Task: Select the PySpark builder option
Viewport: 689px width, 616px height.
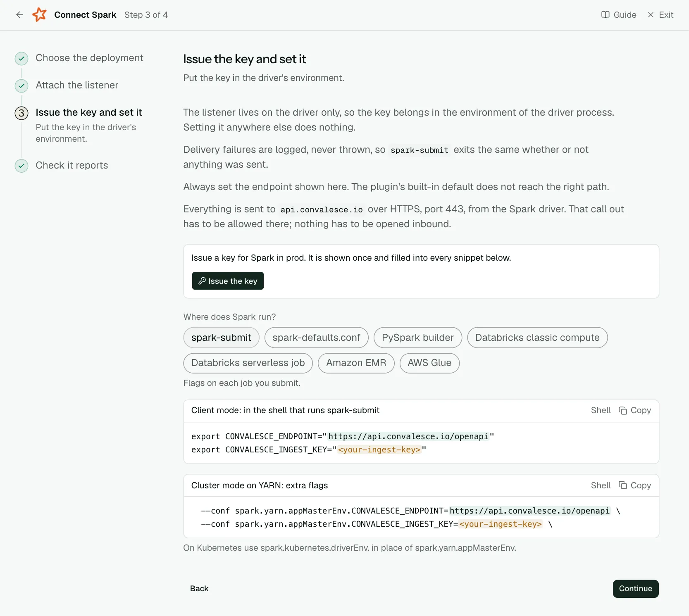Action: pos(417,338)
